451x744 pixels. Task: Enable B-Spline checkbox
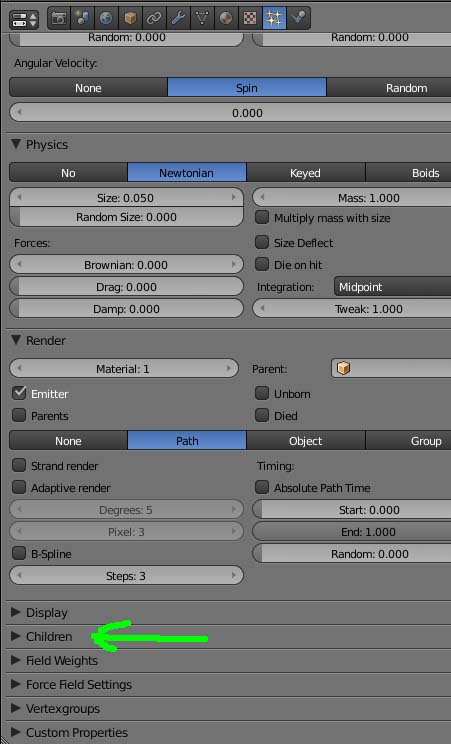(19, 553)
